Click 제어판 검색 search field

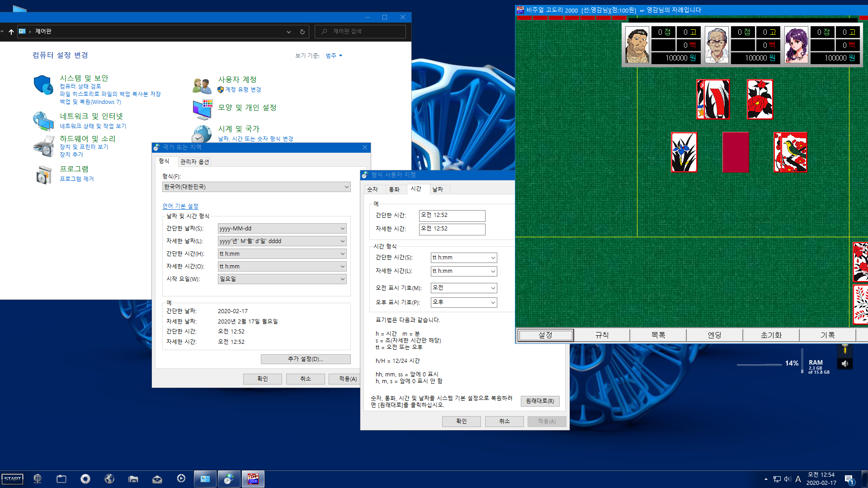[360, 32]
